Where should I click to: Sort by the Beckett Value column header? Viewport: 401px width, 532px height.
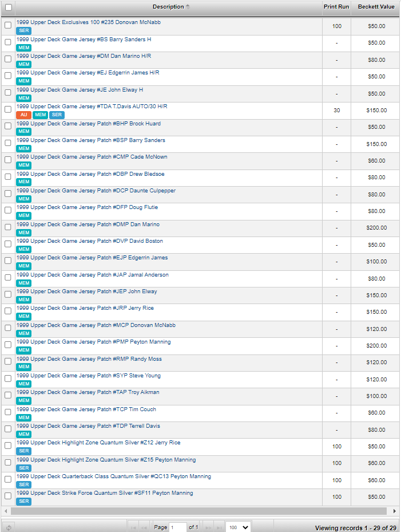376,7
